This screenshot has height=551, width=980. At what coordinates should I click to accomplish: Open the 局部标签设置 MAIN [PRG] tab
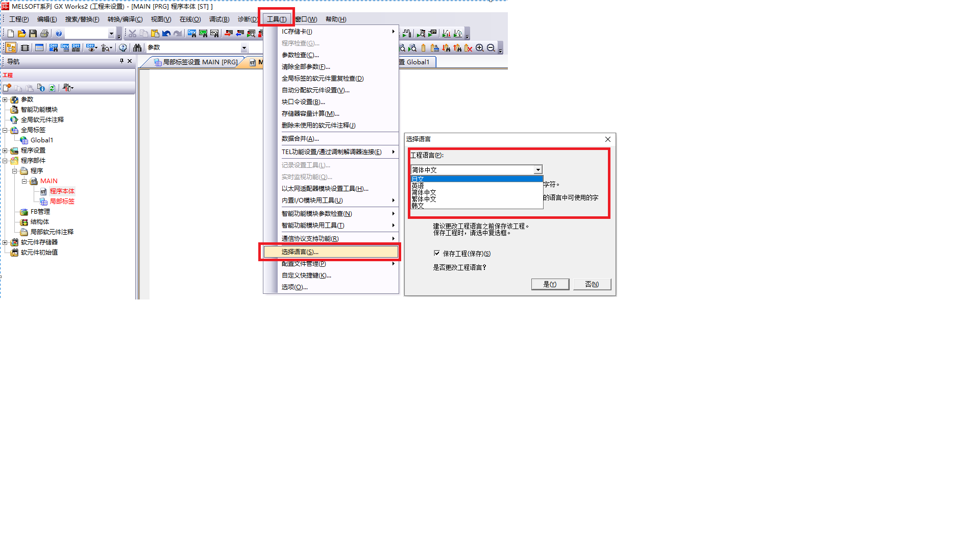point(195,62)
